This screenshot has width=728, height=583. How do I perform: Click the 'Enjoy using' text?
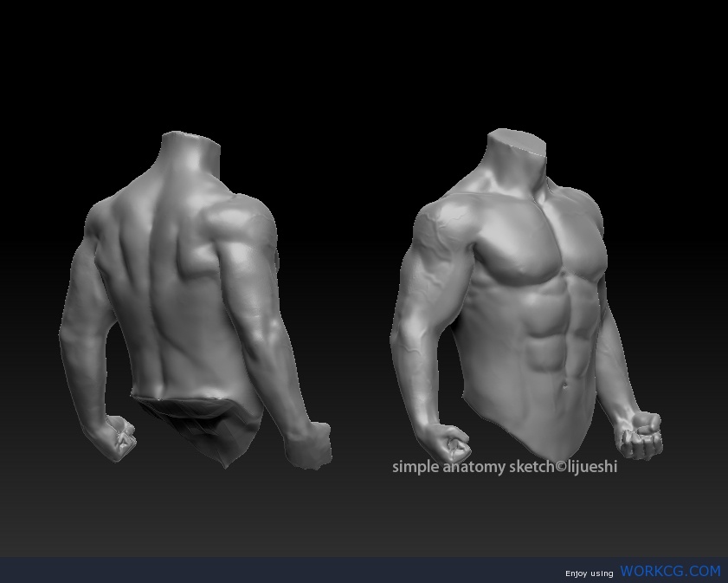tap(589, 573)
